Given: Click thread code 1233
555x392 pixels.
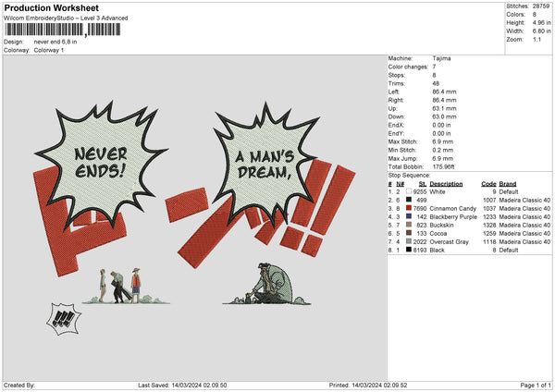Looking at the screenshot, I should [x=489, y=216].
